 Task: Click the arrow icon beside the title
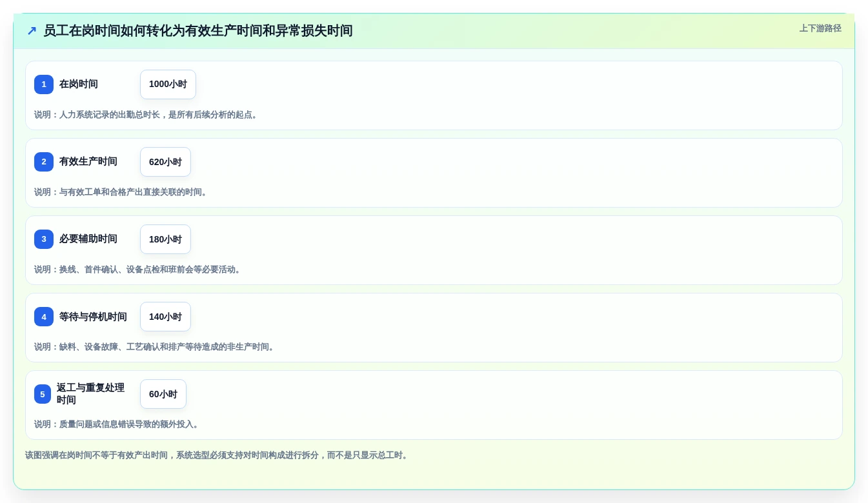click(32, 31)
